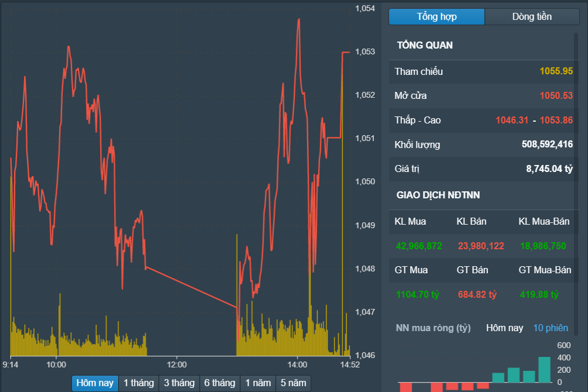Click tallest green bar in net-buy chart
Viewport: 588px width, 392px height.
544,370
